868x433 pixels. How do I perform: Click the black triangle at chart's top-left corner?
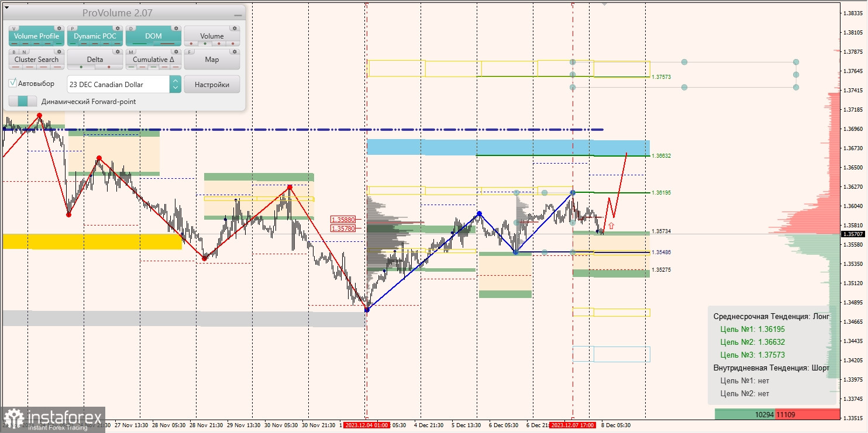pos(6,7)
